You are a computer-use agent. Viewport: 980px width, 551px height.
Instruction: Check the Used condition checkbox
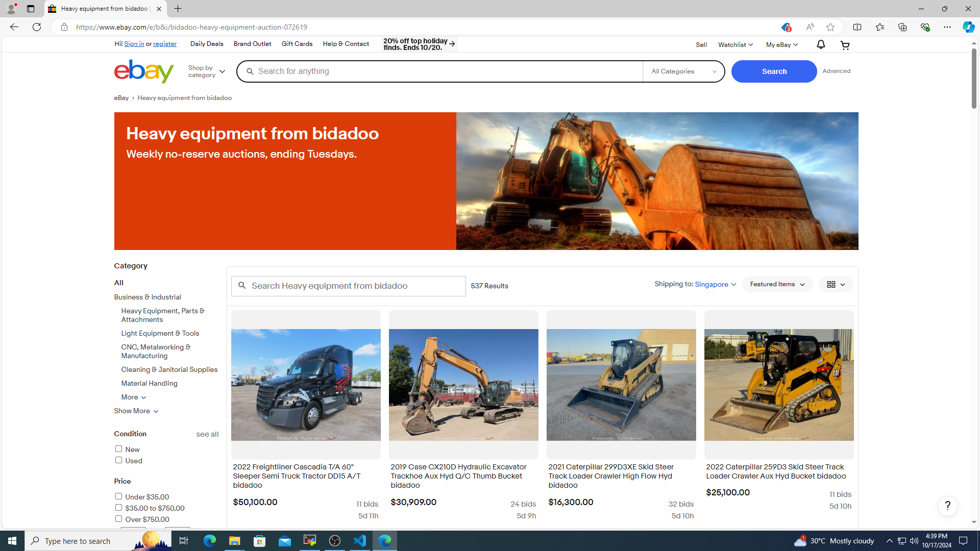pyautogui.click(x=118, y=460)
